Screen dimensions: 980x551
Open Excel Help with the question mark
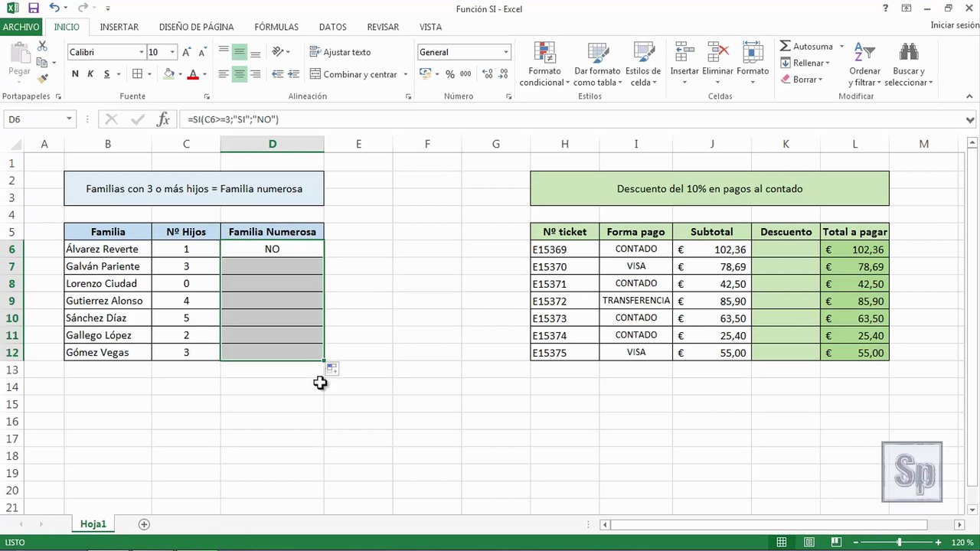tap(885, 8)
